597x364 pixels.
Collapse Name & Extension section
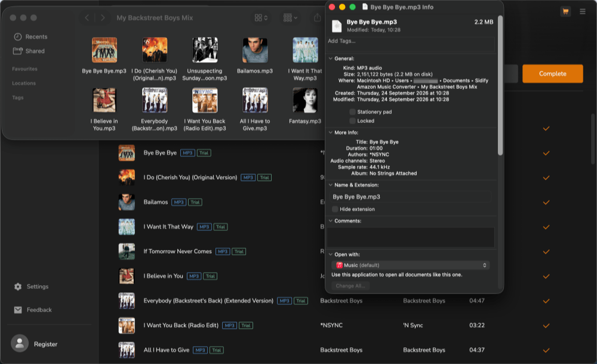331,184
